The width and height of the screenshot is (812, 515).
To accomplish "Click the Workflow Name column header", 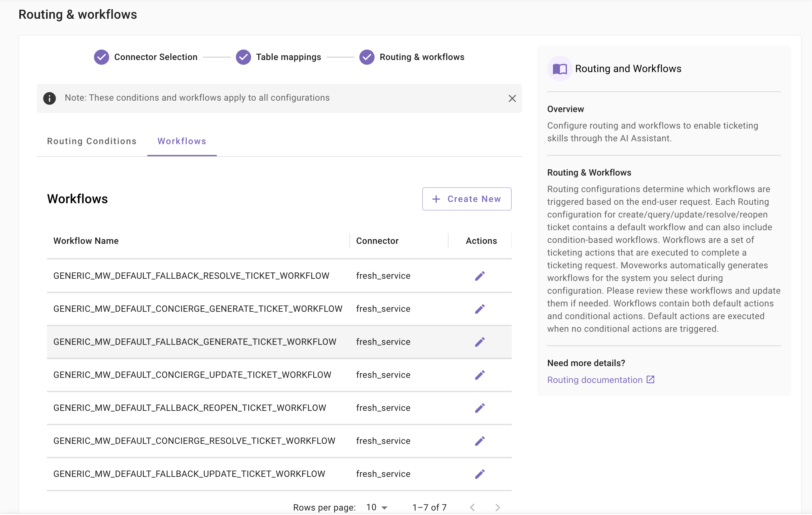I will coord(86,241).
